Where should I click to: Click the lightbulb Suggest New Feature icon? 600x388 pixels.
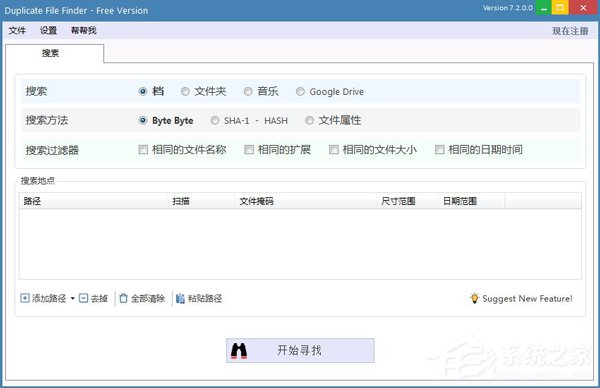click(474, 298)
